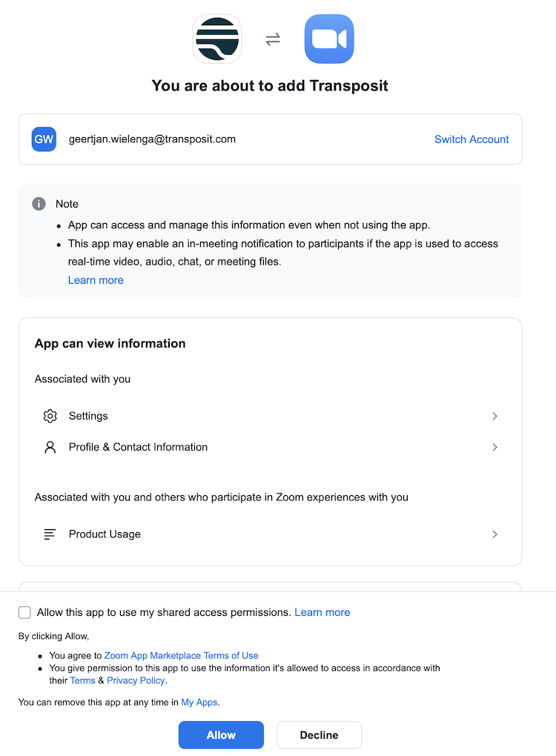Image resolution: width=556 pixels, height=756 pixels.
Task: Click the Settings gear icon
Action: tap(50, 416)
